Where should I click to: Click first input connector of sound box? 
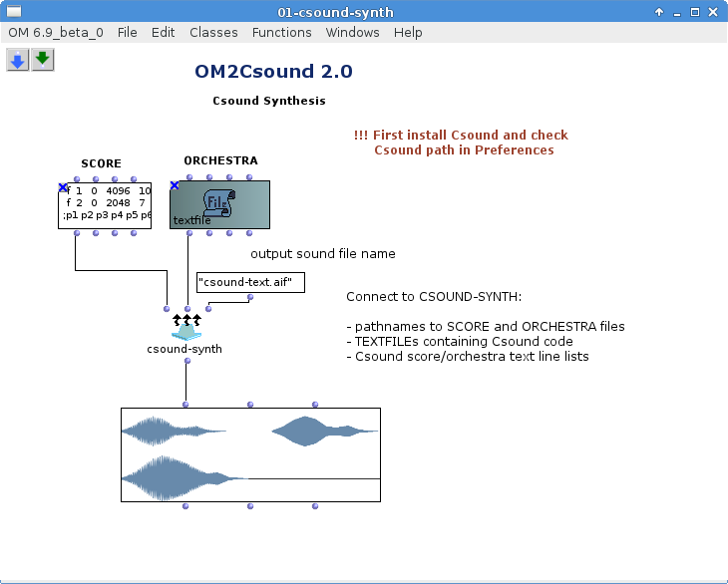click(185, 405)
